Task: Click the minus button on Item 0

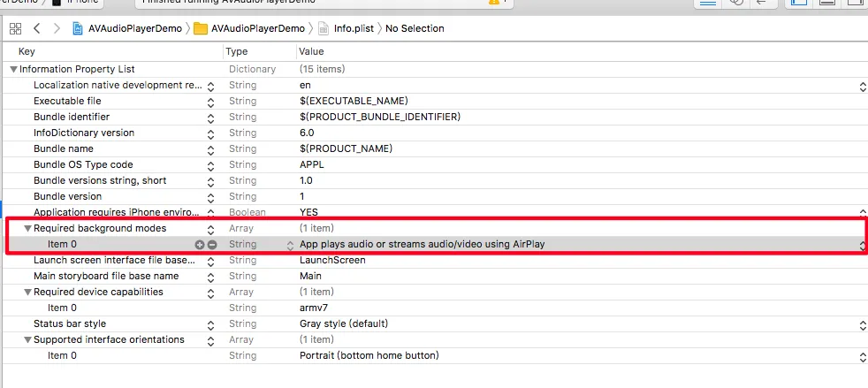Action: (x=212, y=245)
